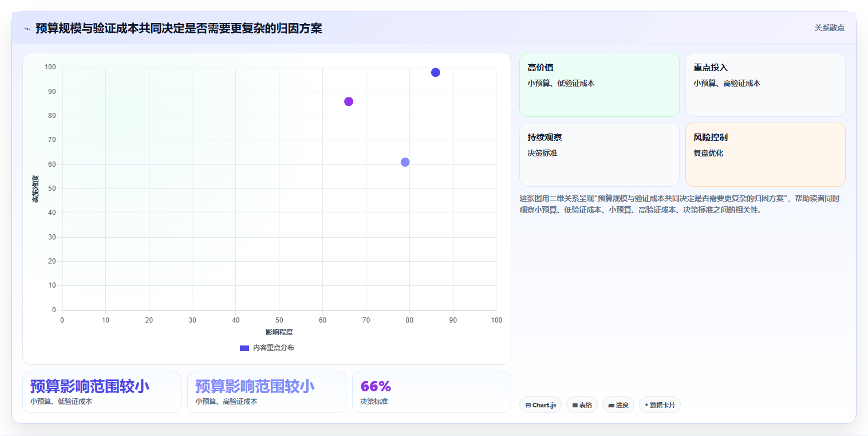Image resolution: width=868 pixels, height=436 pixels.
Task: Select the purple scatter point near 86
Action: [349, 101]
